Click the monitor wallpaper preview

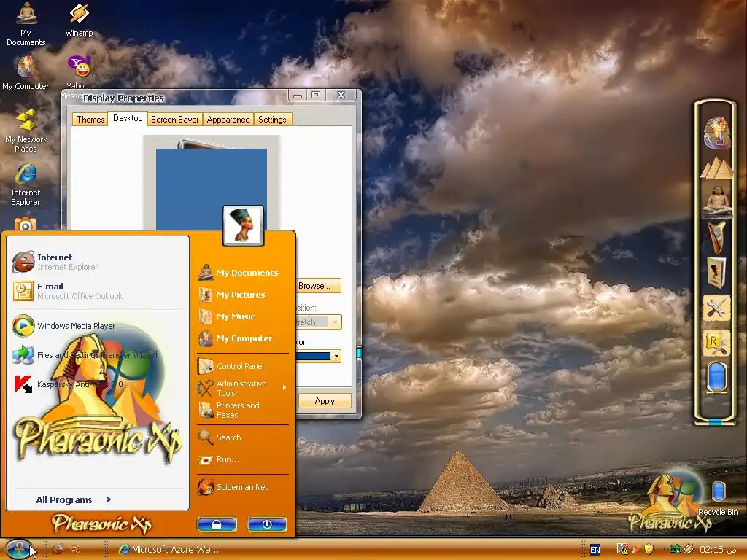[x=212, y=187]
